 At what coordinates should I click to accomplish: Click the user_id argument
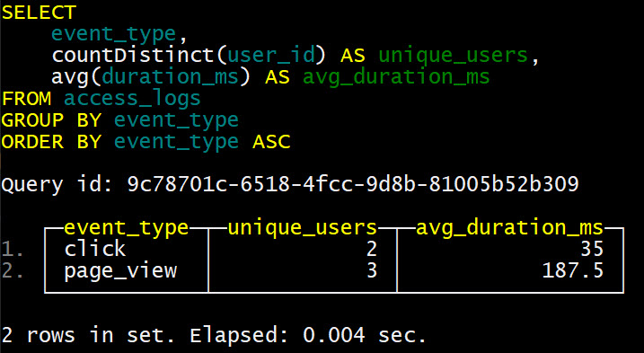click(271, 56)
